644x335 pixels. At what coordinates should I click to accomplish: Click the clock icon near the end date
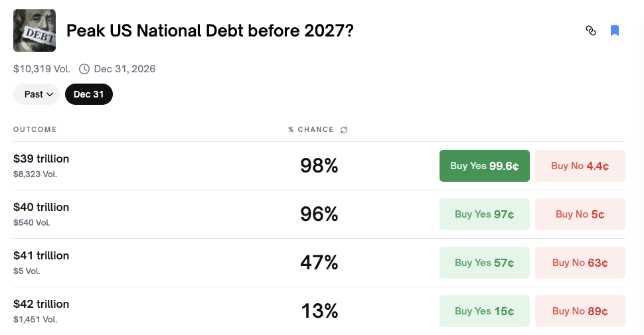click(x=84, y=69)
